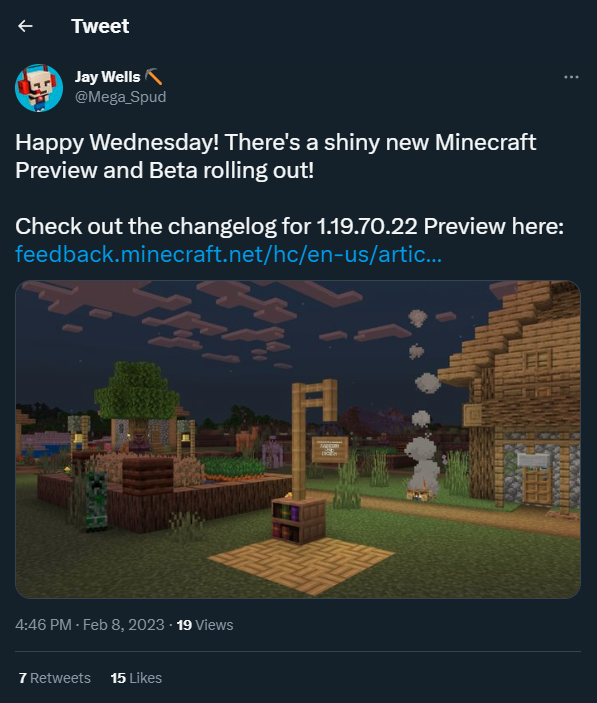Image resolution: width=597 pixels, height=703 pixels.
Task: View the 7 Retweets list
Action: click(55, 678)
